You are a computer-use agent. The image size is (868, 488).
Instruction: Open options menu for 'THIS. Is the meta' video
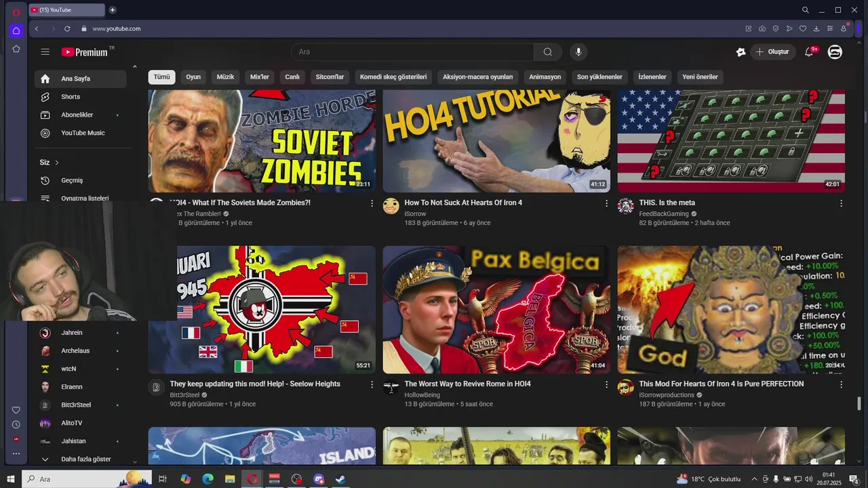[x=841, y=203]
